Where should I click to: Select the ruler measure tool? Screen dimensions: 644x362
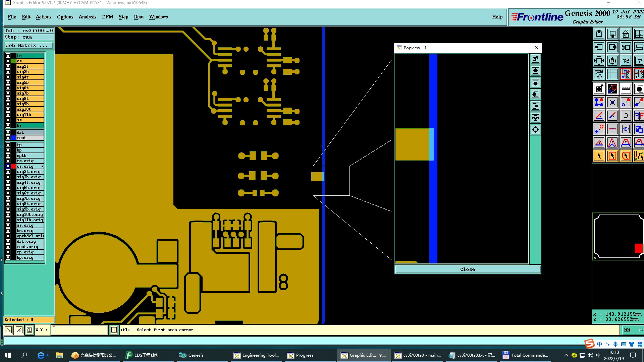click(x=626, y=89)
